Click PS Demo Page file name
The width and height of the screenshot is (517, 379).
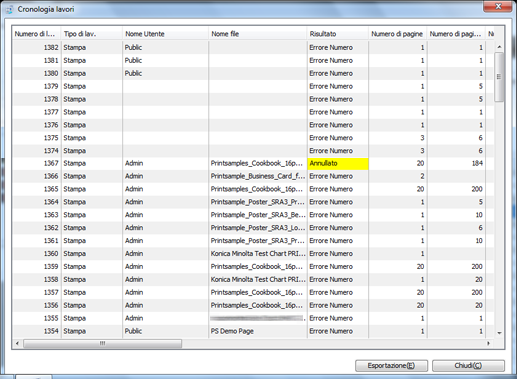pos(232,331)
